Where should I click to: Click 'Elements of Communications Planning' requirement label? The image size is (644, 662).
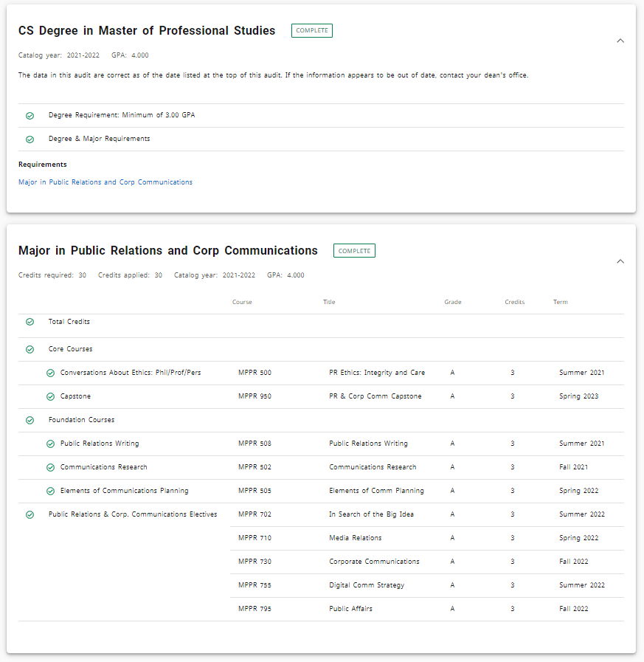tap(124, 491)
